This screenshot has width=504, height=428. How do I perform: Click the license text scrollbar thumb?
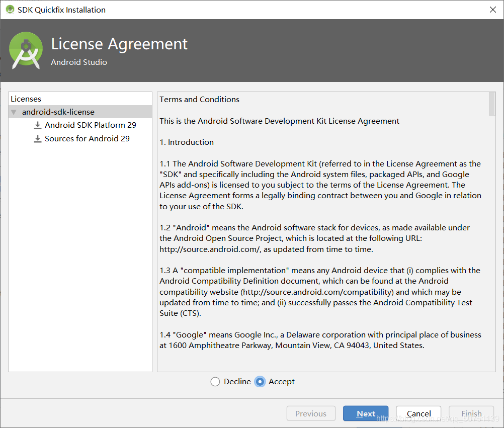pyautogui.click(x=492, y=104)
